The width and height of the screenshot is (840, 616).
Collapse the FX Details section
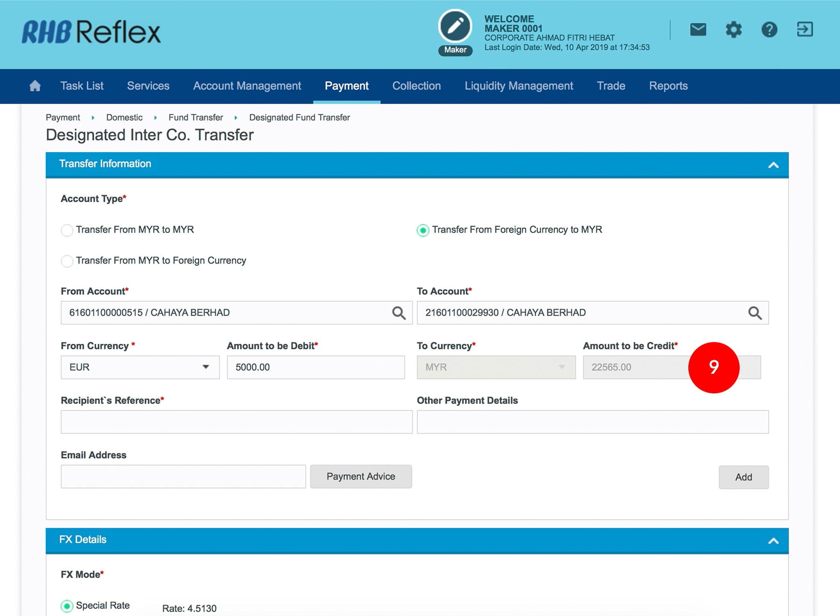click(x=773, y=541)
